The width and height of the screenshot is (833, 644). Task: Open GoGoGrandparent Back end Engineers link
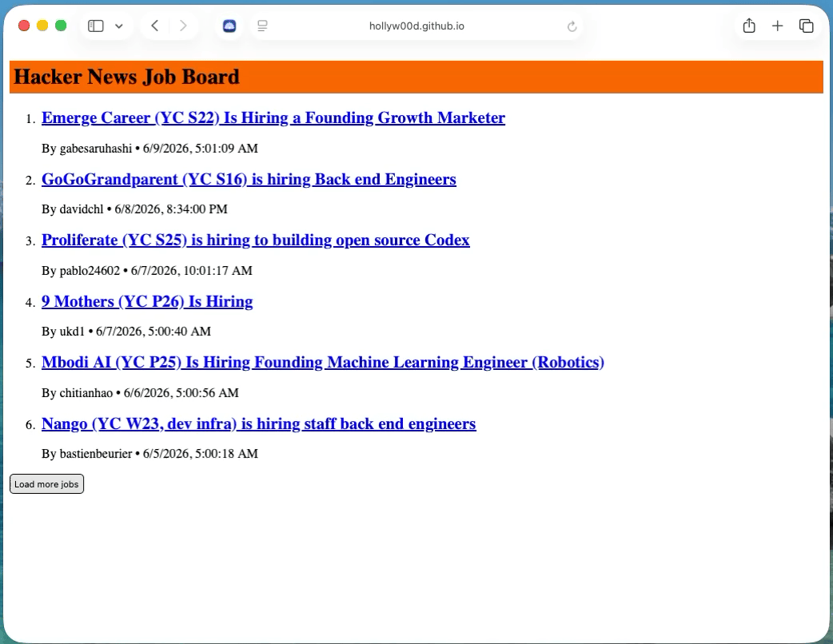pyautogui.click(x=249, y=180)
